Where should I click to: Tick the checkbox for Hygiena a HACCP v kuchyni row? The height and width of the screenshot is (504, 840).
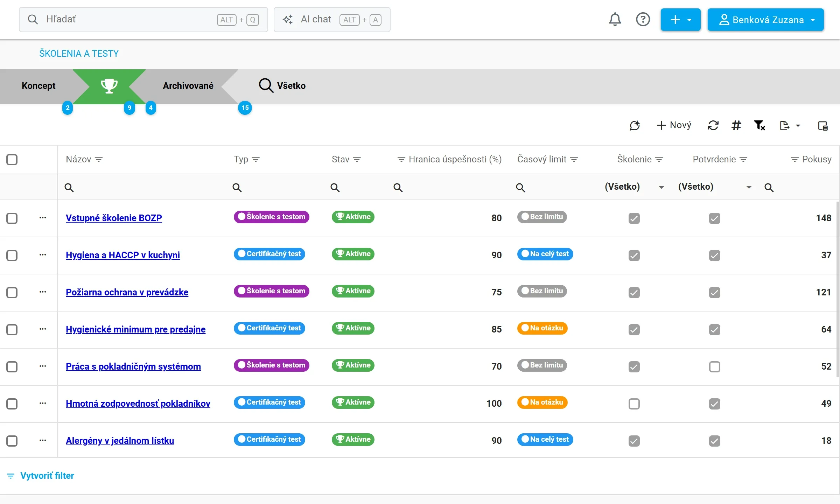(x=12, y=255)
